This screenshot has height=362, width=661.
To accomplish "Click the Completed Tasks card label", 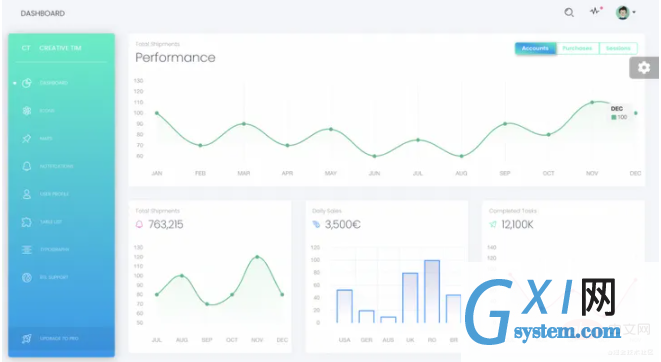I will (513, 211).
